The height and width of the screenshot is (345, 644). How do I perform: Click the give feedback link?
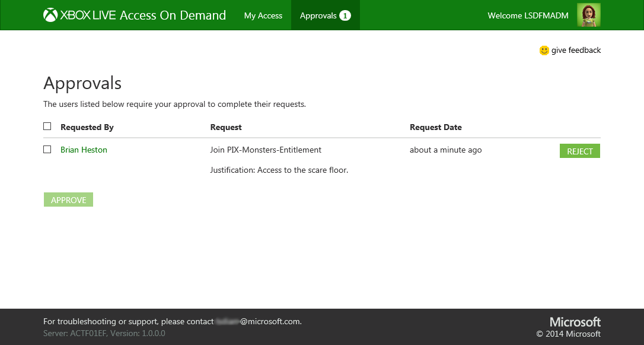(576, 50)
